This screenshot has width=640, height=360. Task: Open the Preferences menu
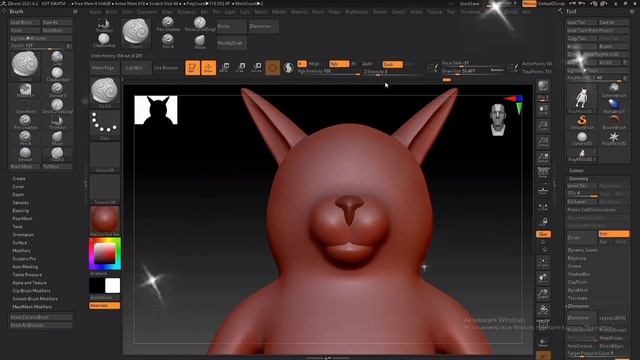[x=357, y=12]
